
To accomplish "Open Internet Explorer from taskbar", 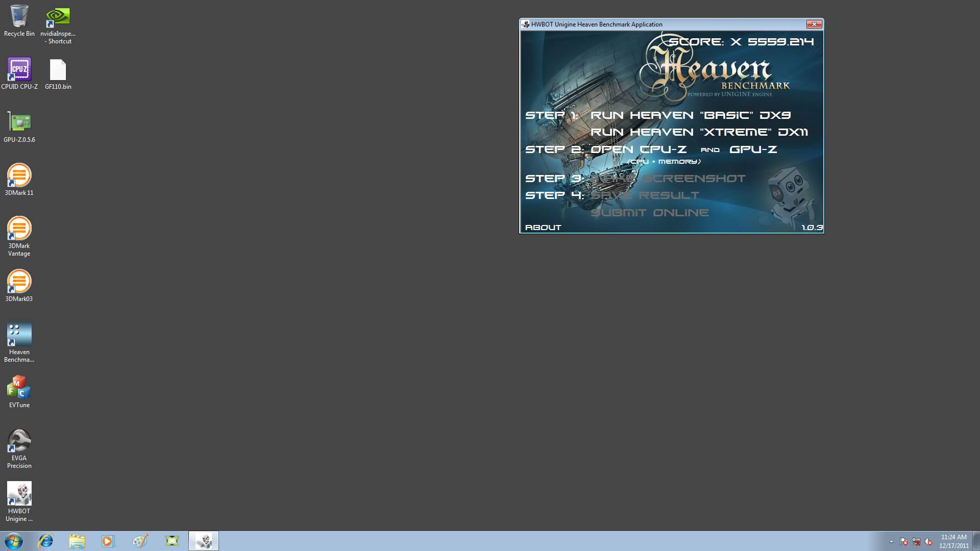I will coord(46,541).
